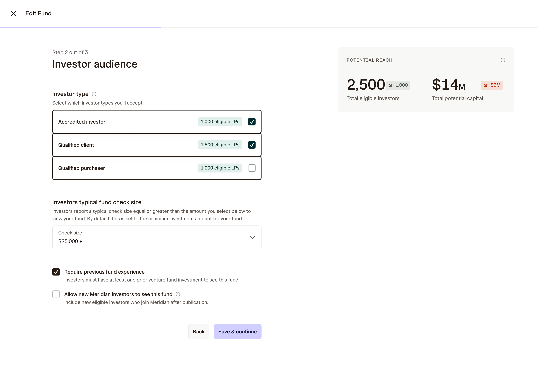Viewport: 538px width, 392px height.
Task: Click the step progress bar
Action: point(81,27)
